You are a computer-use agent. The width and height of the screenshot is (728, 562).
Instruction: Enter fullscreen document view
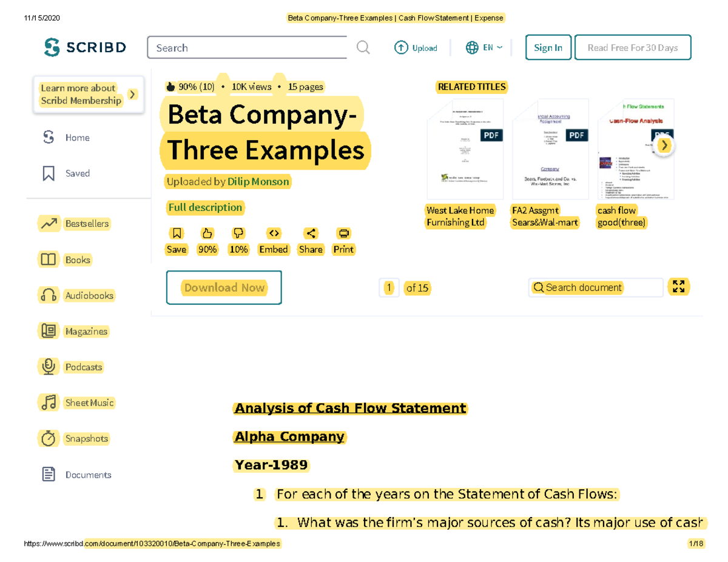click(679, 287)
